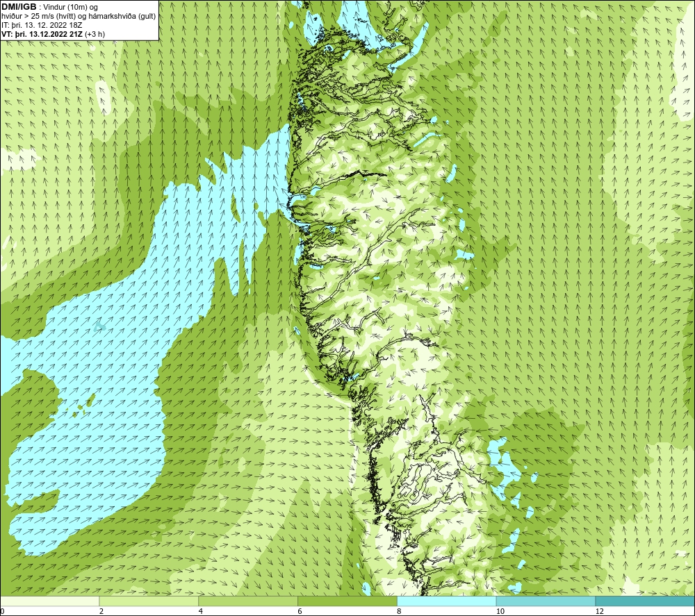The width and height of the screenshot is (695, 616).
Task: Click the legend value '2'
Action: pyautogui.click(x=101, y=611)
